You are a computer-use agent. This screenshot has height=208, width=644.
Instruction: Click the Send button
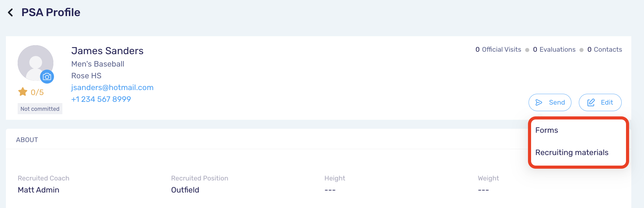point(550,102)
